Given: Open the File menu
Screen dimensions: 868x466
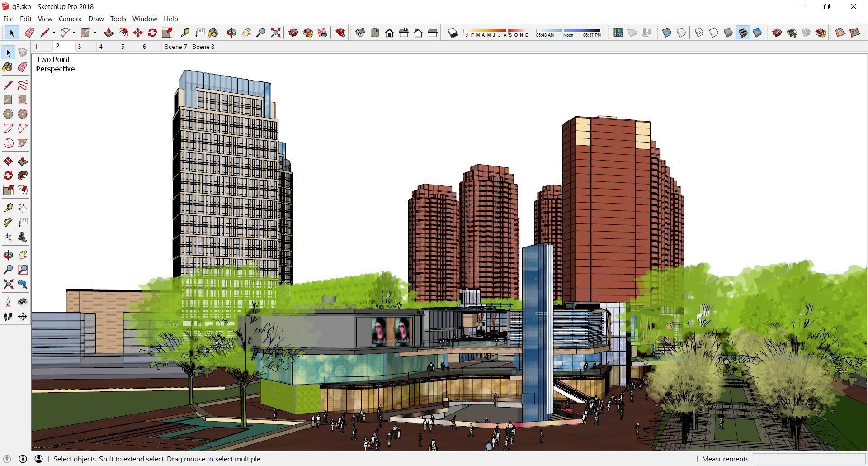Looking at the screenshot, I should point(8,19).
